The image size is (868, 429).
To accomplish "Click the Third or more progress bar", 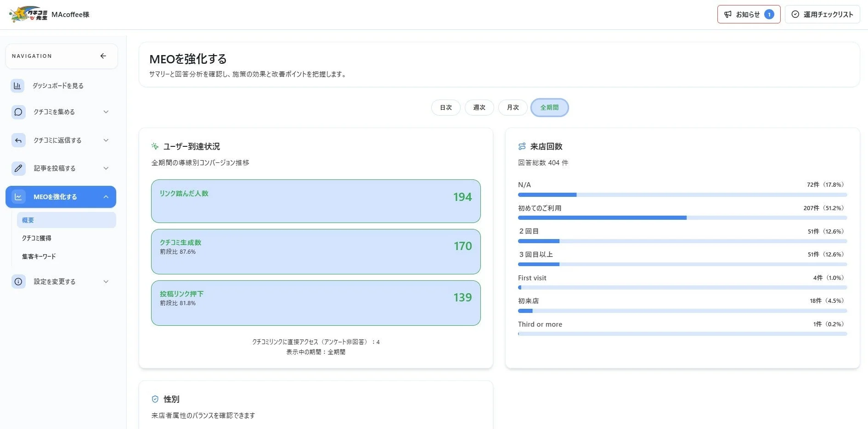I will tap(682, 334).
